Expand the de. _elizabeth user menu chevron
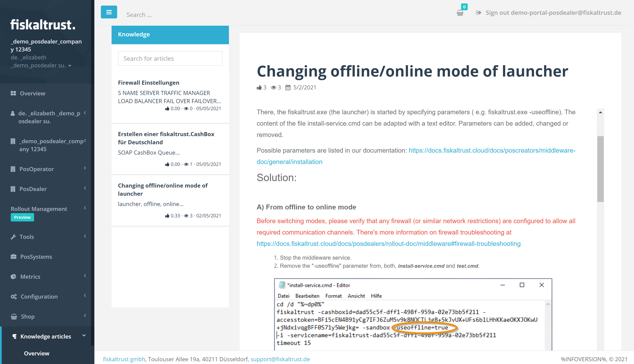The height and width of the screenshot is (364, 634). [x=85, y=113]
